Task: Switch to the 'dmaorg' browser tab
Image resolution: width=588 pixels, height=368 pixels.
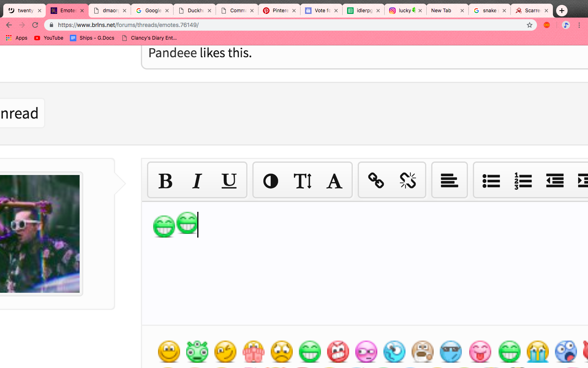Action: pos(110,11)
